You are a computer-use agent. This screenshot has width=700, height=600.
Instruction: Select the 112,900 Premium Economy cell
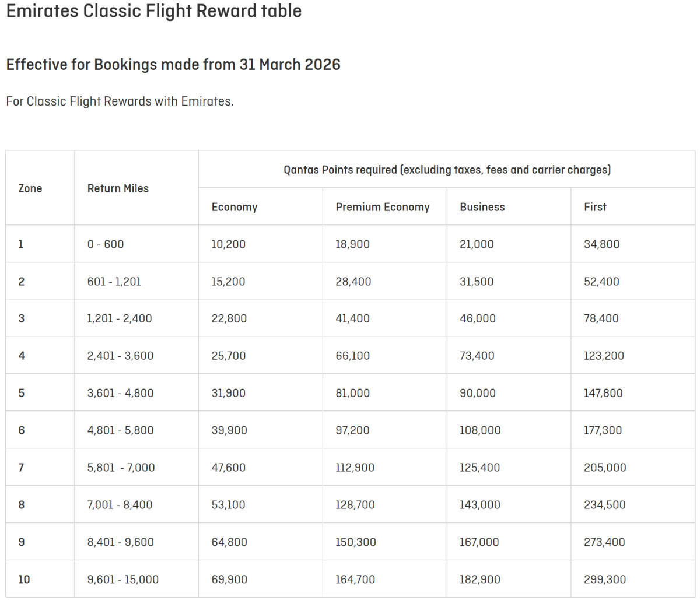[x=355, y=468]
